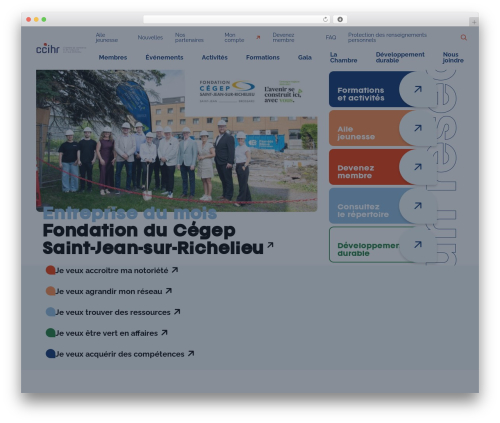Click the round button next to the address bar

pyautogui.click(x=340, y=20)
